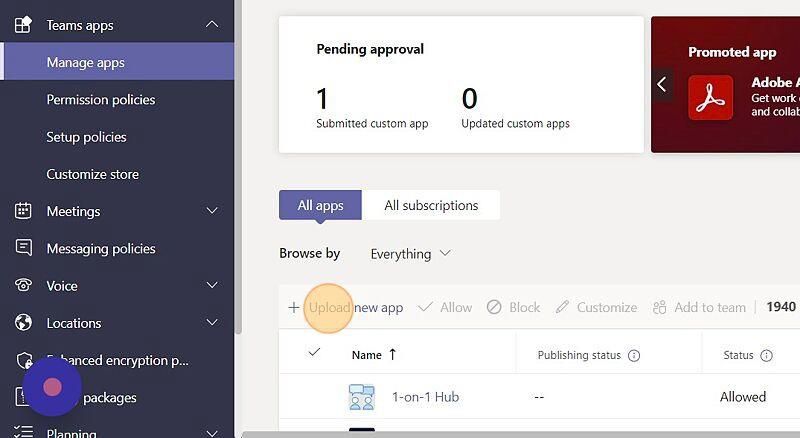This screenshot has height=438, width=800.
Task: Click the Locations globe icon
Action: [x=23, y=322]
